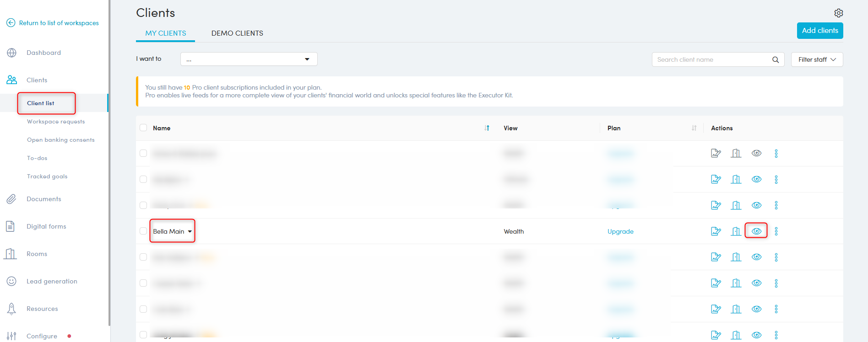The width and height of the screenshot is (868, 342).
Task: Click the search magnifier icon
Action: click(775, 59)
